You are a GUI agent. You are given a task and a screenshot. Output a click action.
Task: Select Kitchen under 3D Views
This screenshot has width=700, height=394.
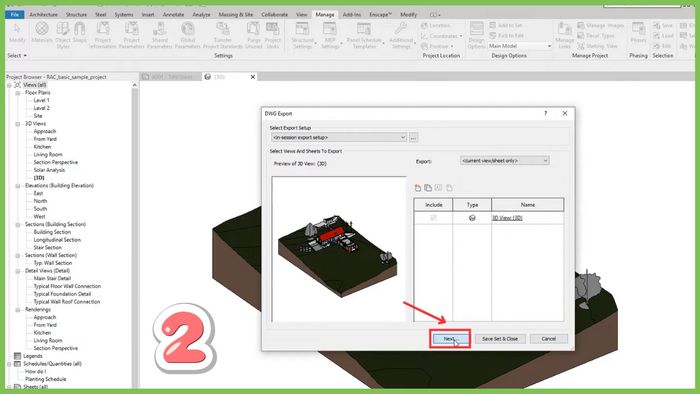pos(42,147)
